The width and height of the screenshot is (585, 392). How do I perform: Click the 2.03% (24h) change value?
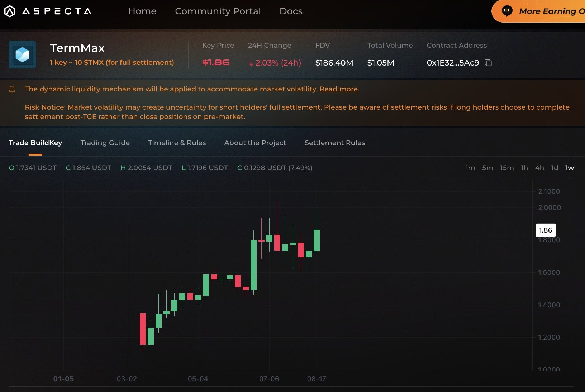[x=278, y=63]
